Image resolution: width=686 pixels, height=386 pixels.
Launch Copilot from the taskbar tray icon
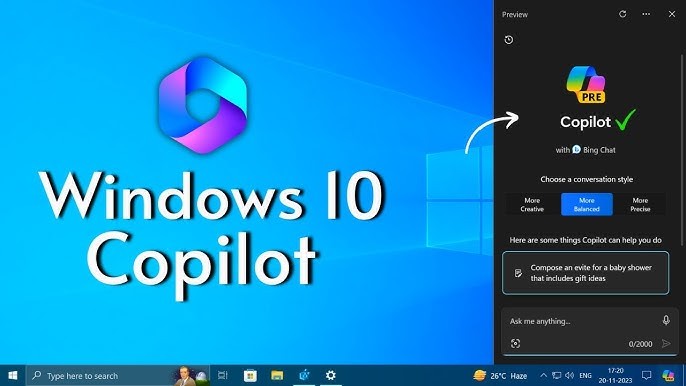tap(668, 375)
